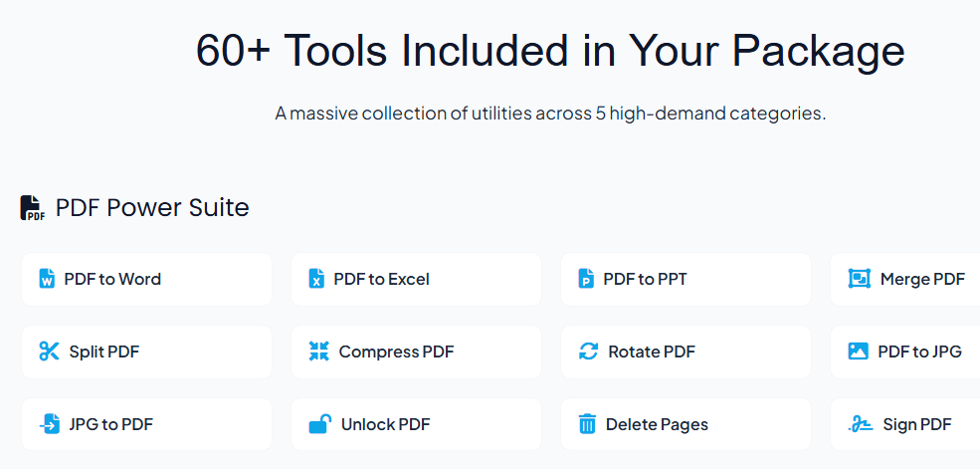Click the PDF Power Suite file icon

click(33, 208)
